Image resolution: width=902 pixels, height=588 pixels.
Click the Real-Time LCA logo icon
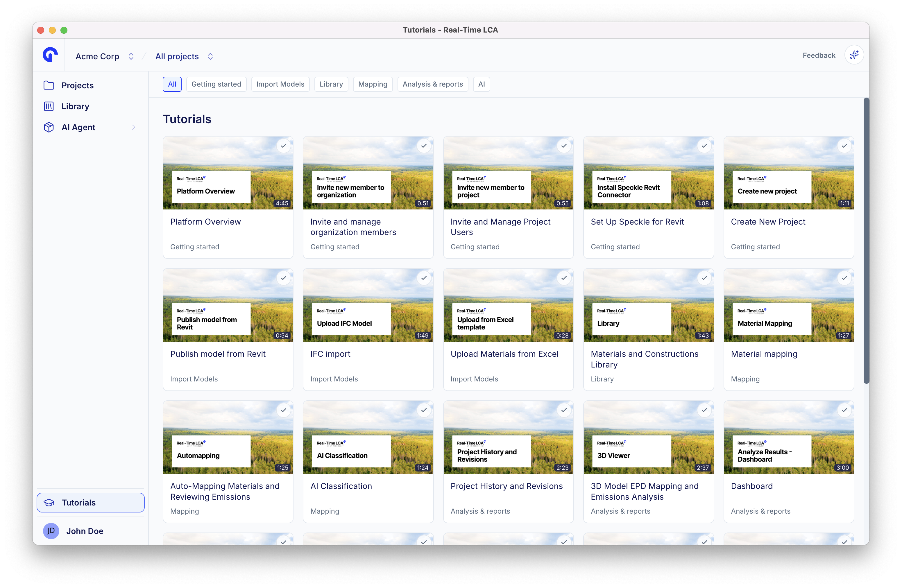[x=50, y=55]
